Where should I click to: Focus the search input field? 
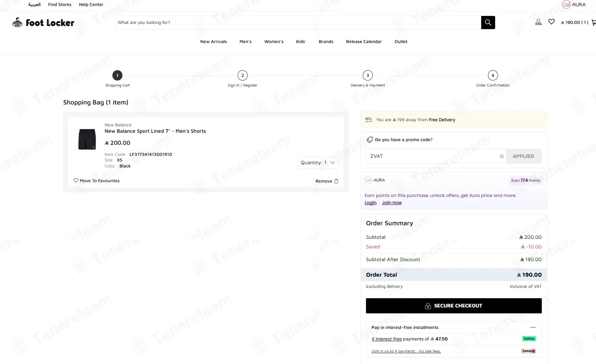tap(298, 22)
